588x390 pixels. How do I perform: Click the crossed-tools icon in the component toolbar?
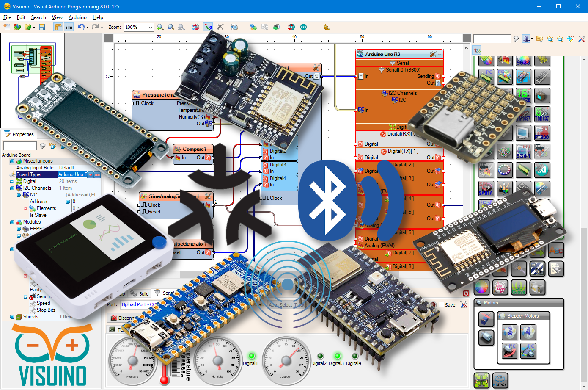point(583,39)
